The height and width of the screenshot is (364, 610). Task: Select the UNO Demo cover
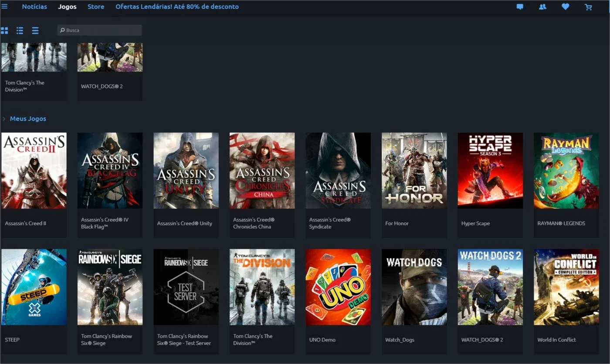[x=338, y=287]
